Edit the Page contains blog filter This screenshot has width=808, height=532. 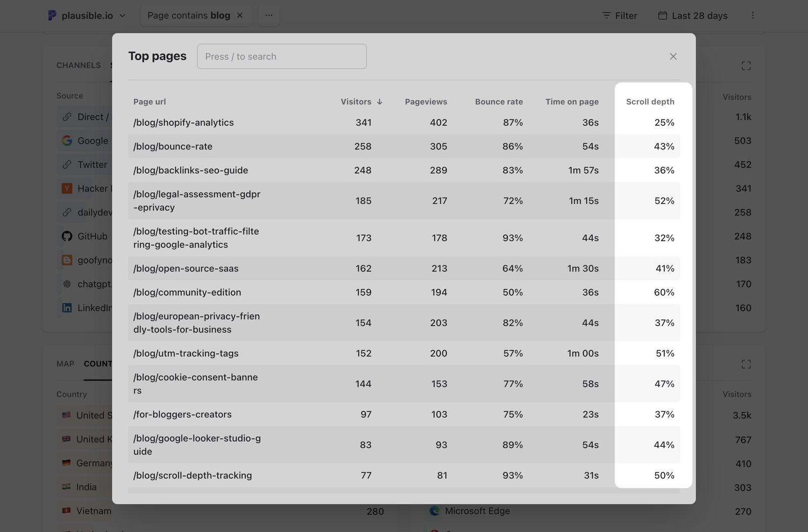coord(188,16)
